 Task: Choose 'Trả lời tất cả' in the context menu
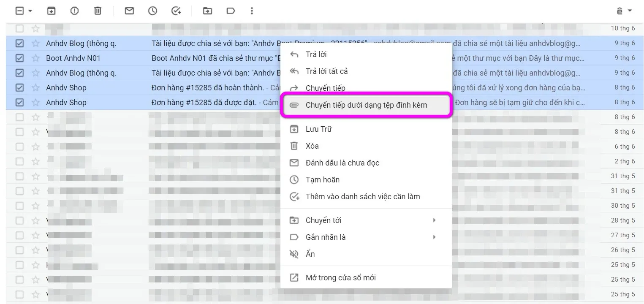366,71
